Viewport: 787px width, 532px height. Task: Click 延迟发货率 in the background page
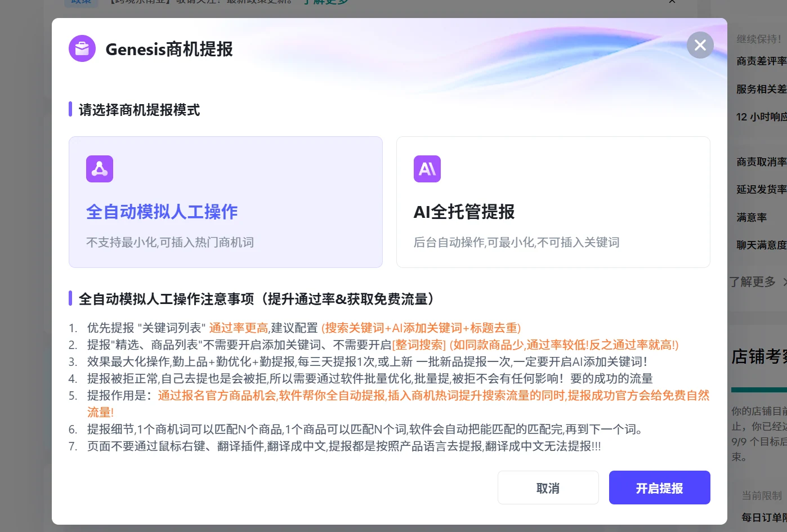tap(762, 189)
